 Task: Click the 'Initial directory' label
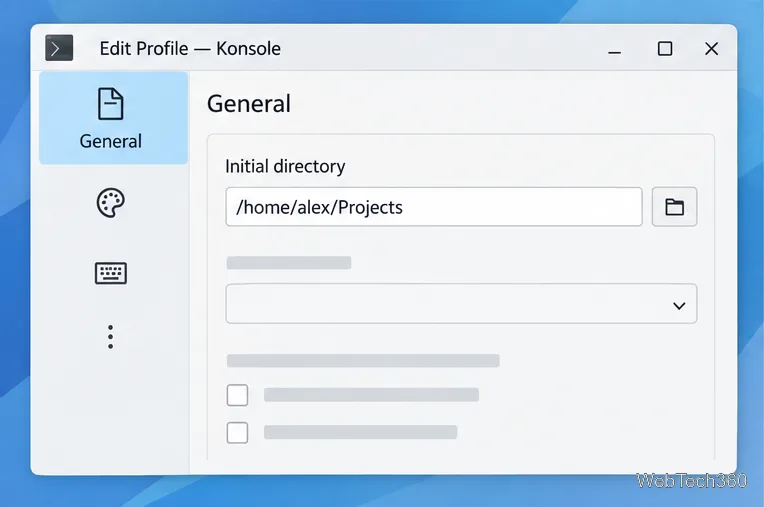click(285, 166)
